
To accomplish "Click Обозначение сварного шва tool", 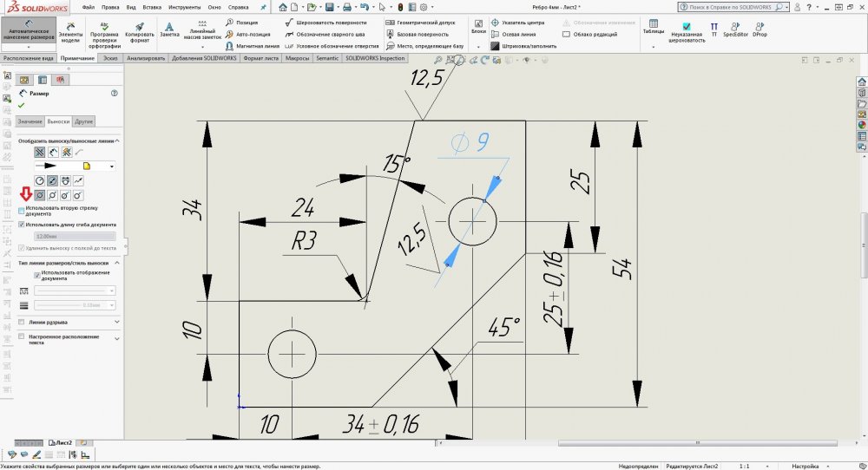I will (325, 35).
